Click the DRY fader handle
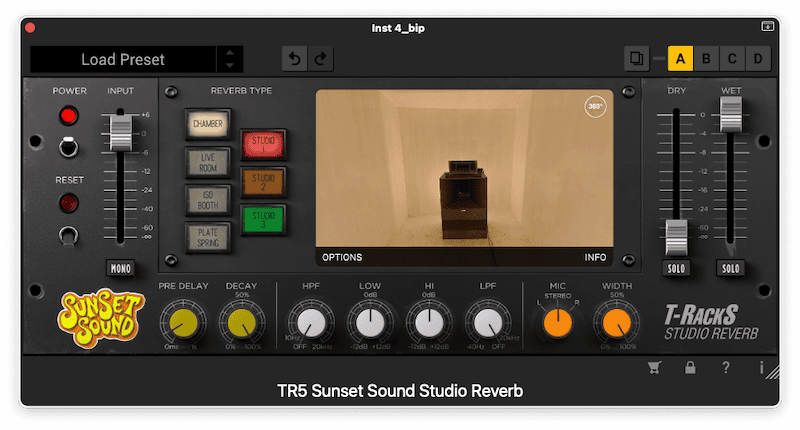This screenshot has height=430, width=800. [676, 237]
